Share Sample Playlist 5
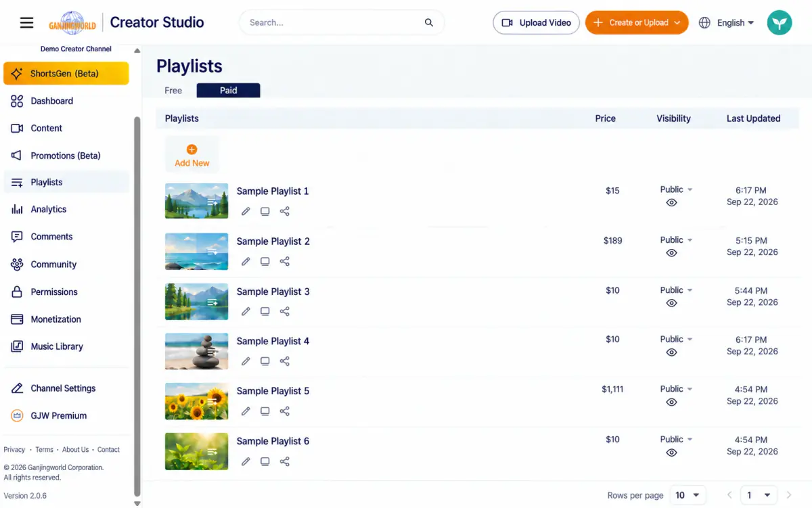Viewport: 812px width, 508px height. coord(285,411)
